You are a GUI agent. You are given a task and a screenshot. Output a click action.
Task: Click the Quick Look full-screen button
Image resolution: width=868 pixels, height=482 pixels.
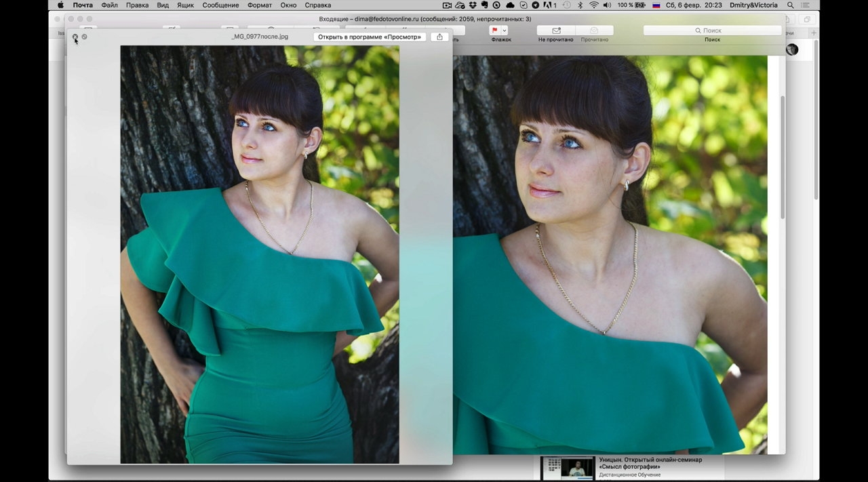tap(84, 37)
